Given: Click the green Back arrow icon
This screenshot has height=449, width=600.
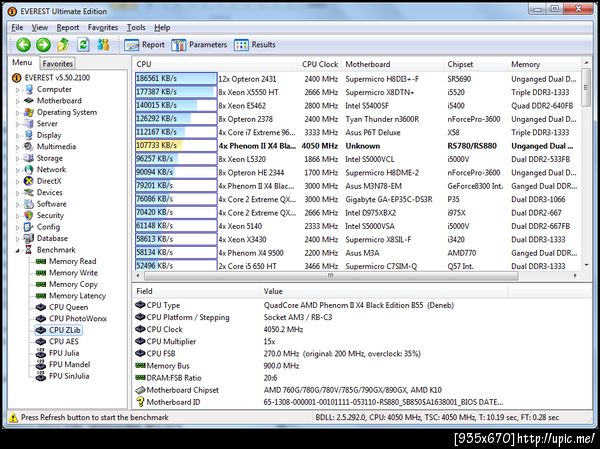Looking at the screenshot, I should pyautogui.click(x=23, y=45).
